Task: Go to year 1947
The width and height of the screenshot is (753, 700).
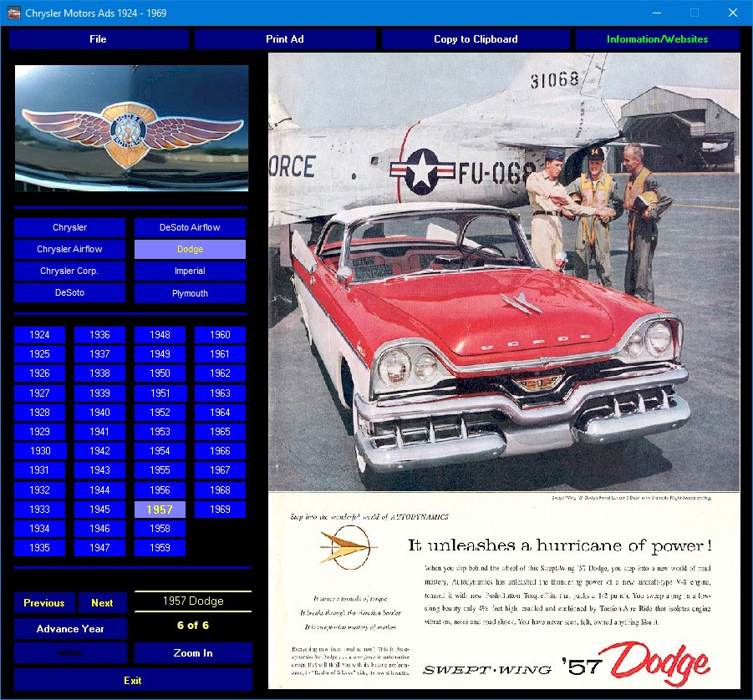Action: click(x=99, y=548)
